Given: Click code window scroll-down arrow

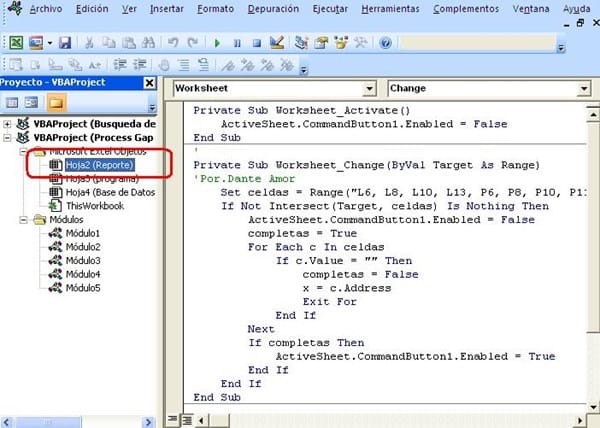Looking at the screenshot, I should tap(593, 407).
